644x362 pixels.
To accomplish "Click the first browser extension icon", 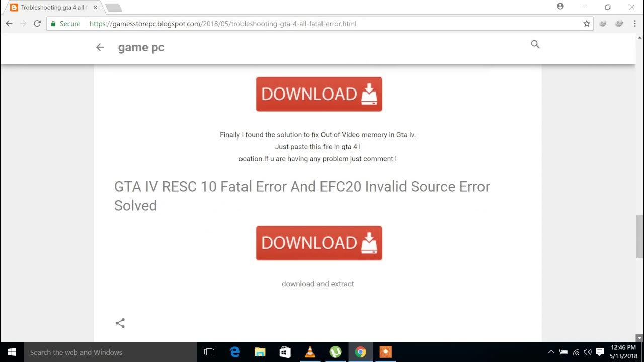I will point(603,24).
